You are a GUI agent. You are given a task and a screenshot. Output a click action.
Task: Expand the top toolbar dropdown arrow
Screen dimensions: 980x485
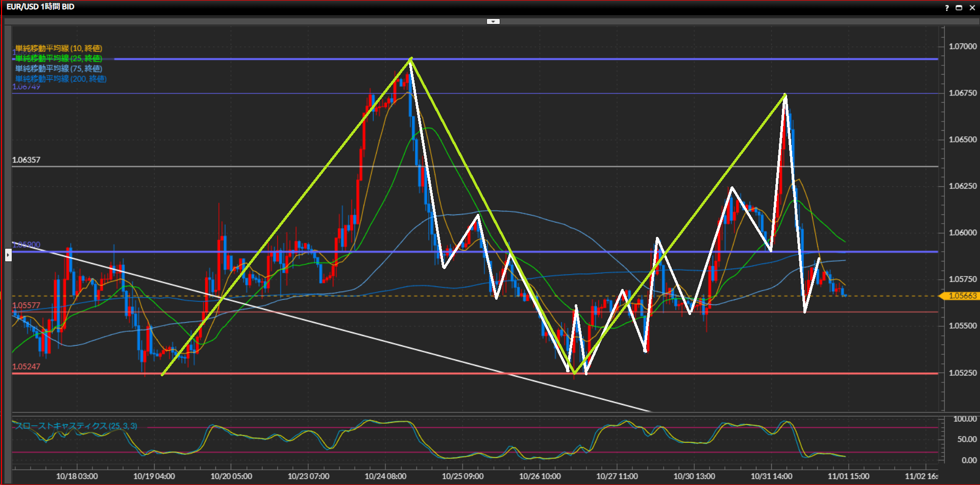point(493,21)
